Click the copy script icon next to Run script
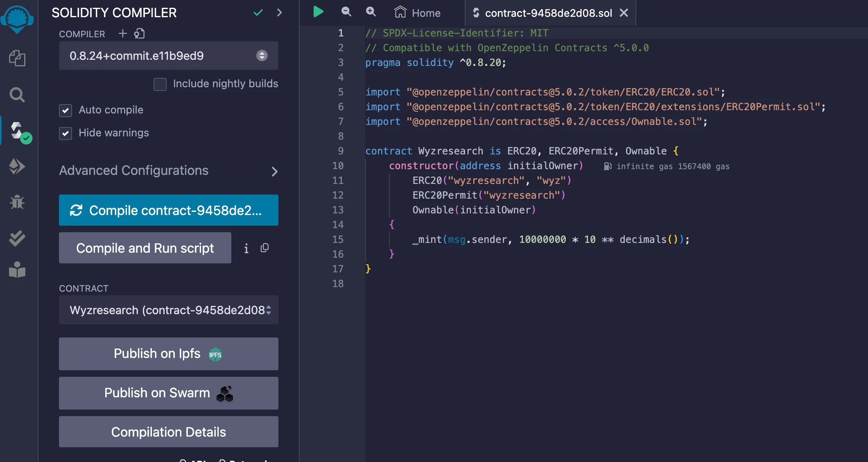The width and height of the screenshot is (868, 462). coord(264,248)
